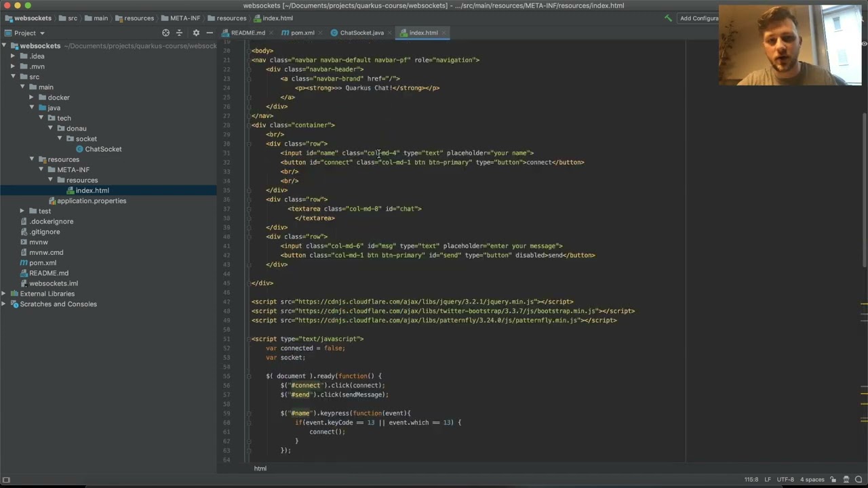Click the editor vertical scrollbar thumb
This screenshot has height=488, width=868.
point(864,190)
